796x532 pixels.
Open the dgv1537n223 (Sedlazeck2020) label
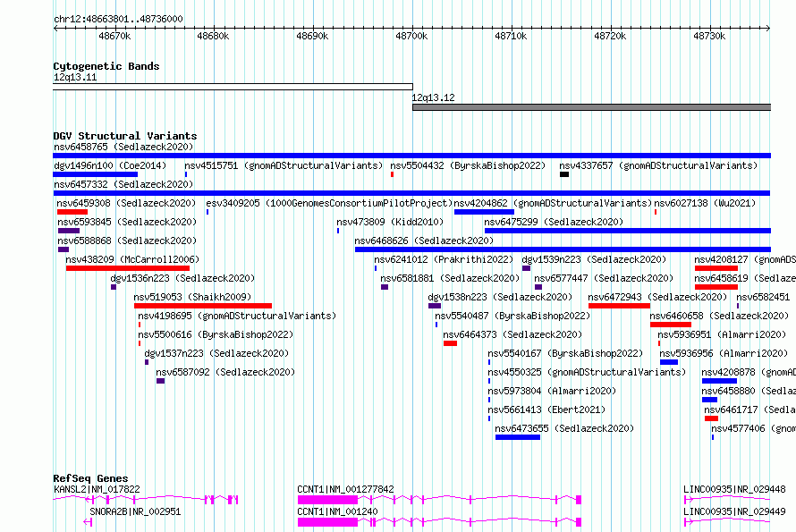216,353
